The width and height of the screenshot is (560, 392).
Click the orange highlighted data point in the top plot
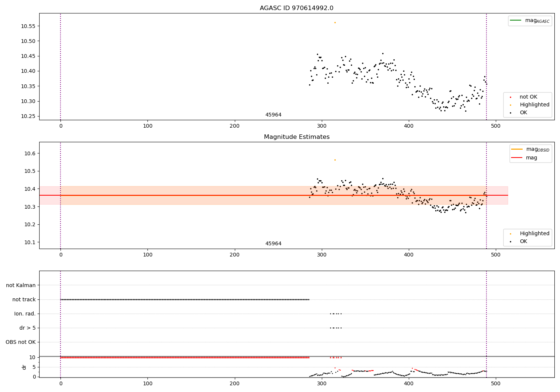(x=335, y=22)
